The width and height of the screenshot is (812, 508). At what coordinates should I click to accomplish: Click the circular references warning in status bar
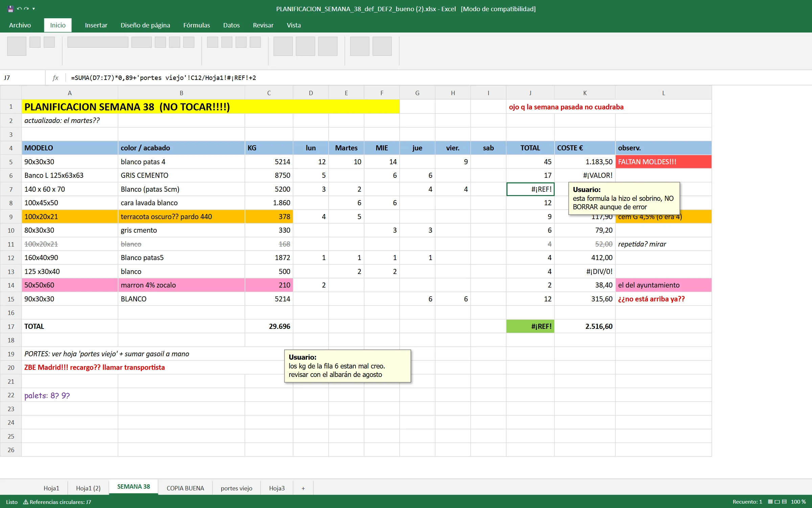click(x=57, y=502)
